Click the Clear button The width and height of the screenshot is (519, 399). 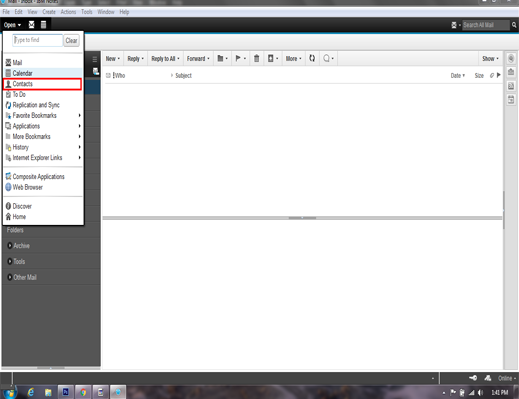(x=71, y=41)
